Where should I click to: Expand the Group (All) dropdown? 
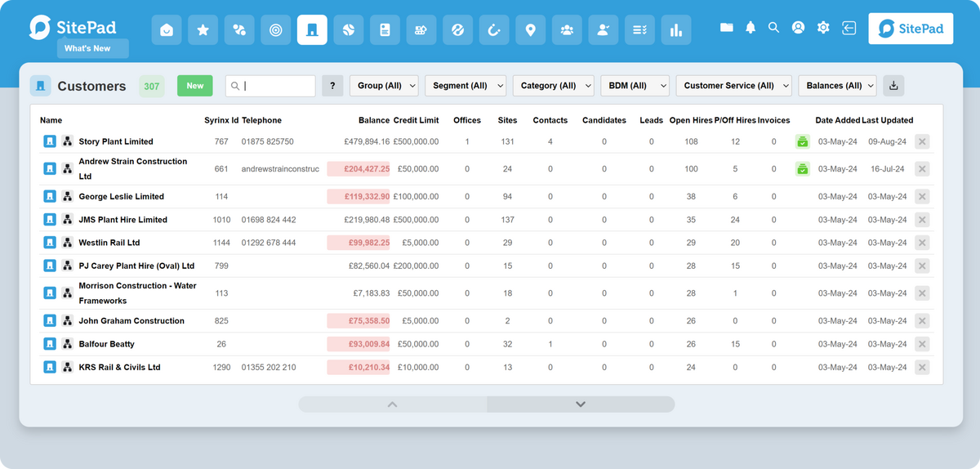click(x=384, y=86)
